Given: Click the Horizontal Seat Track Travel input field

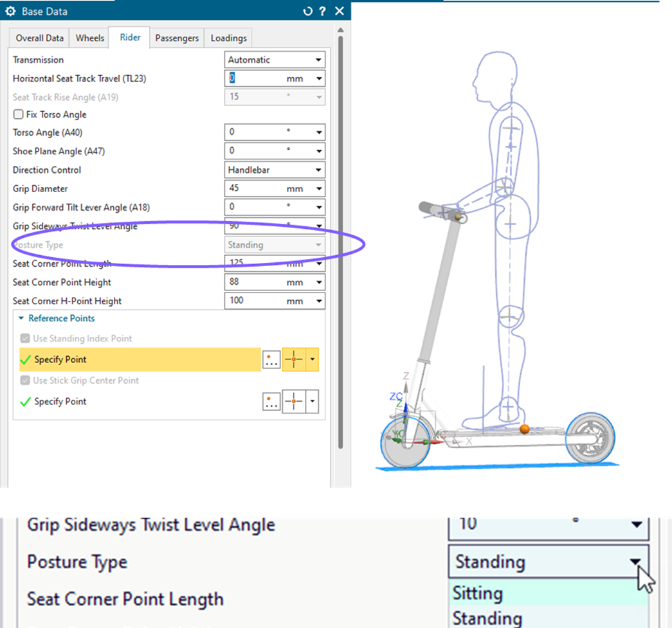Looking at the screenshot, I should [254, 78].
